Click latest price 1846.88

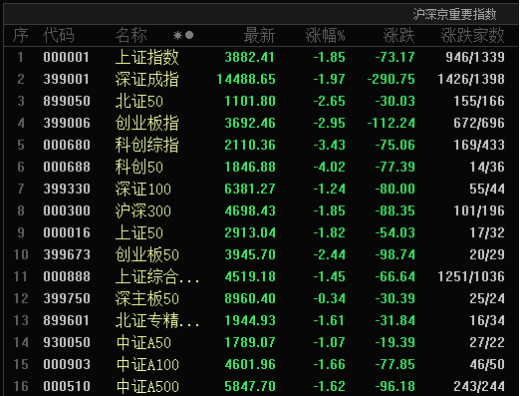pos(250,167)
